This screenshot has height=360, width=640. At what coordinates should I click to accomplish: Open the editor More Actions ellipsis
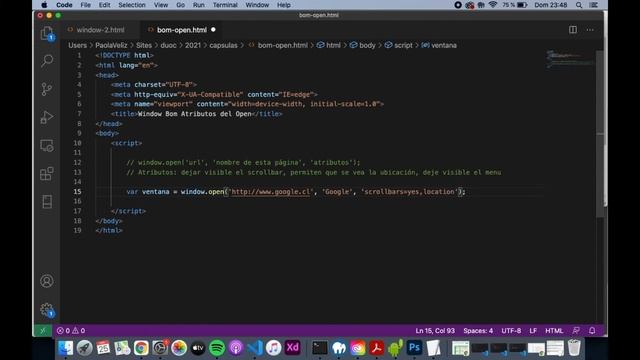coord(590,30)
